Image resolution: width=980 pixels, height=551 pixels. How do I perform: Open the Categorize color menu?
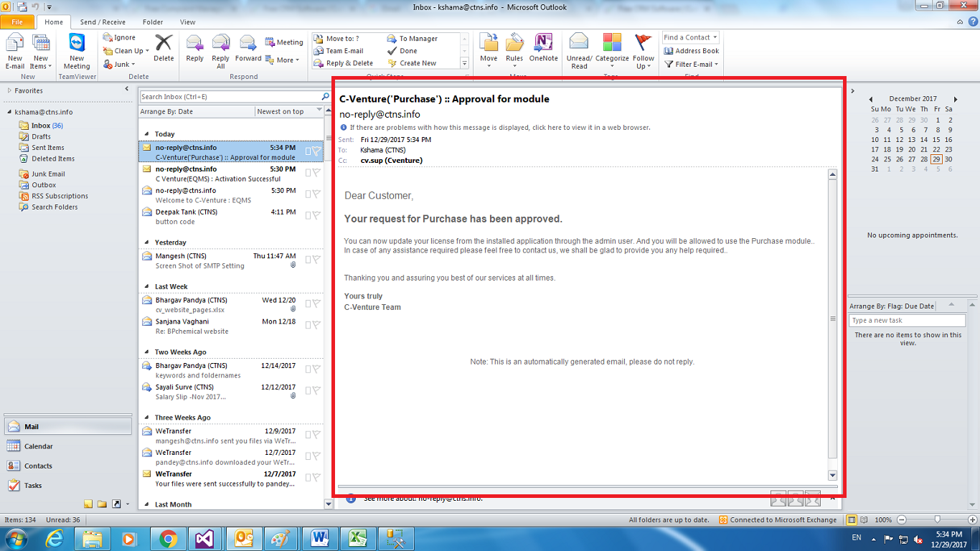[612, 52]
